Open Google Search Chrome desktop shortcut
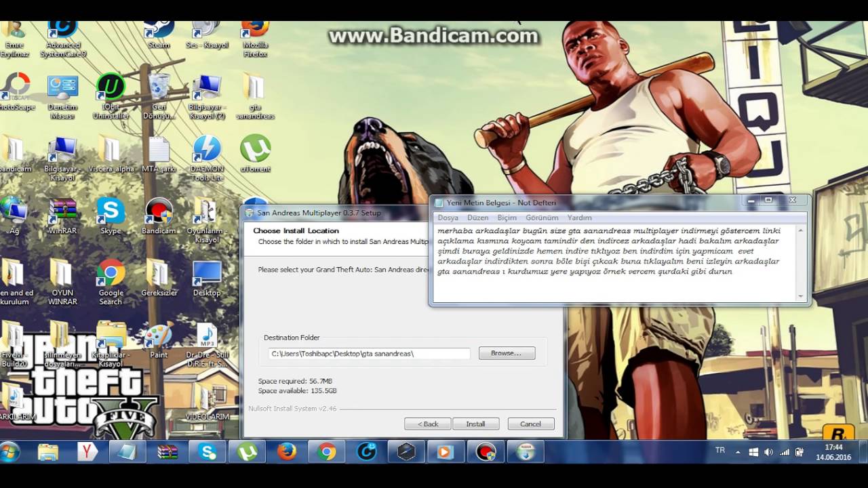Image resolution: width=868 pixels, height=488 pixels. click(111, 283)
